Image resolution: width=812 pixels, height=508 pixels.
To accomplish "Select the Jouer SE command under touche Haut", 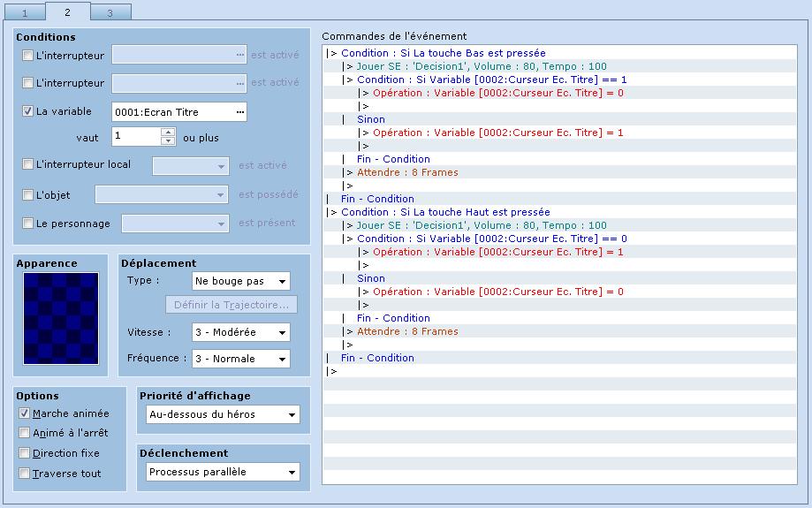I will (560, 225).
